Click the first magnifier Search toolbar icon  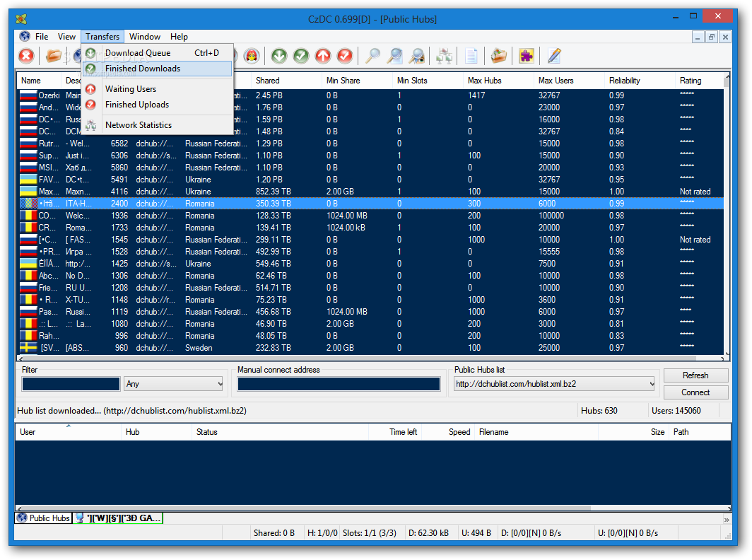(372, 56)
